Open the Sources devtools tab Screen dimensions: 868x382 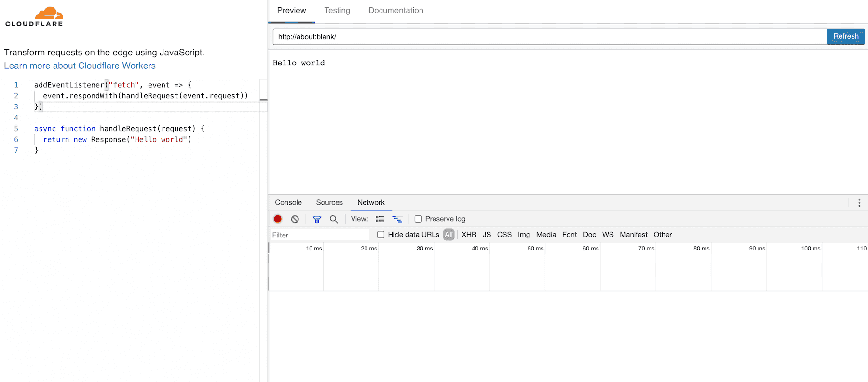[x=329, y=203]
